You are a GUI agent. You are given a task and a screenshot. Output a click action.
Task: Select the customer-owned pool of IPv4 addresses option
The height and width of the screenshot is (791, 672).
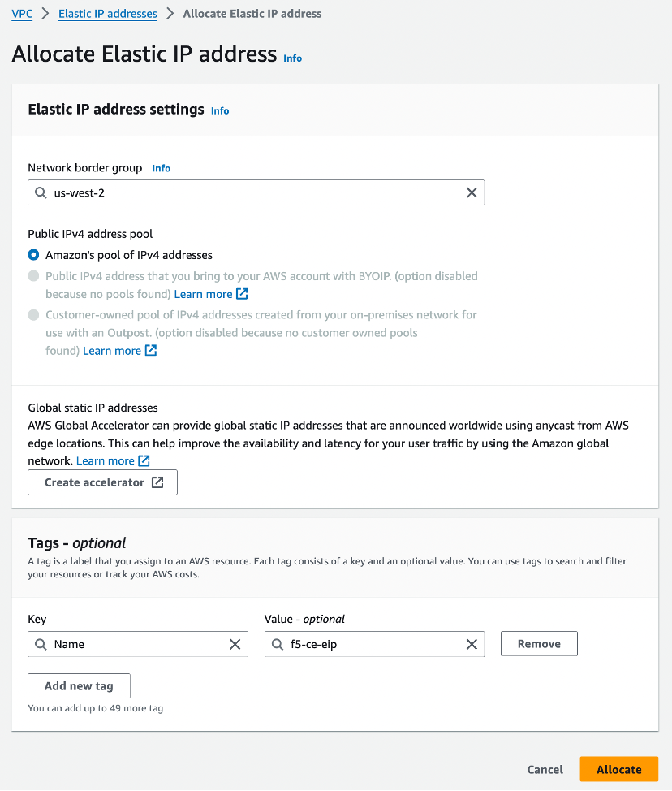(x=33, y=315)
